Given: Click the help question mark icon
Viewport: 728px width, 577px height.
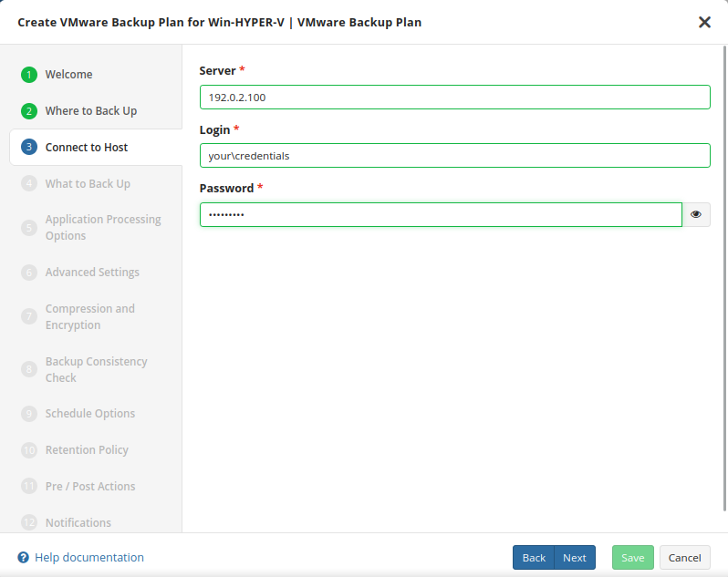Looking at the screenshot, I should tap(24, 558).
